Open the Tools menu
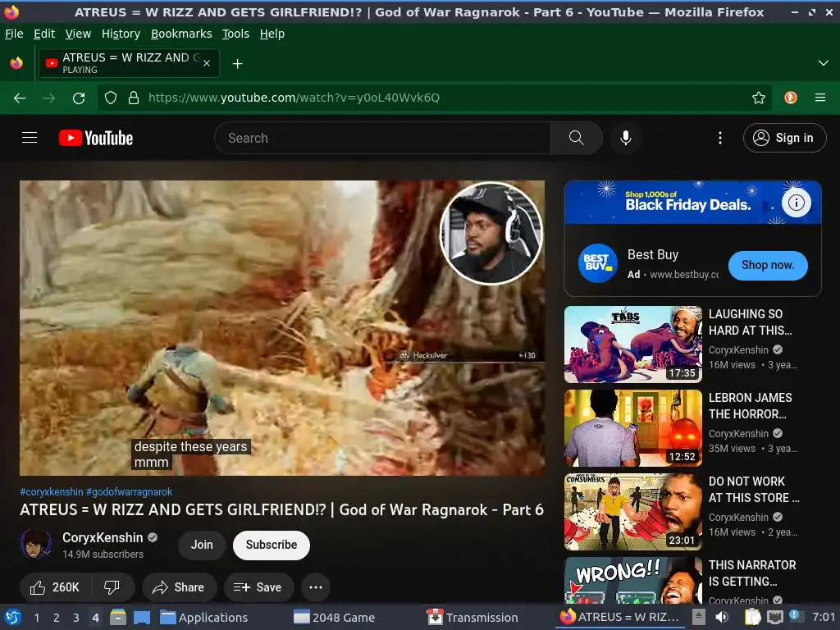The image size is (840, 630). point(235,34)
